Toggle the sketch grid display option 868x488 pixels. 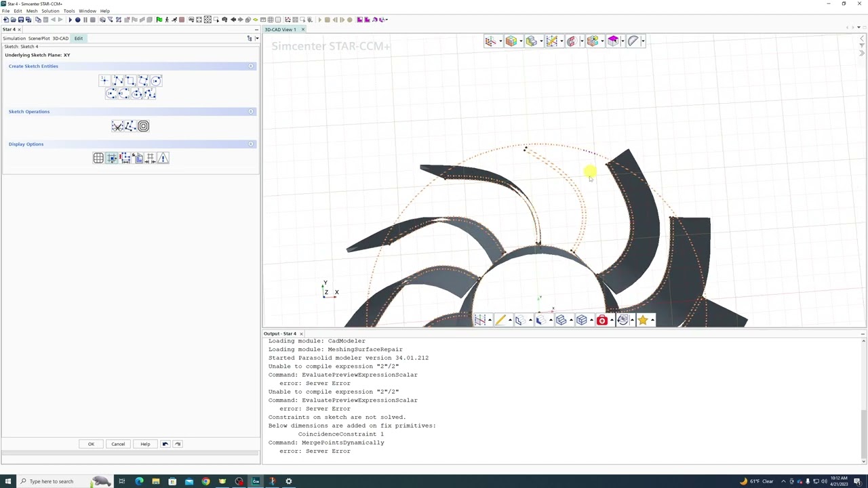[98, 159]
